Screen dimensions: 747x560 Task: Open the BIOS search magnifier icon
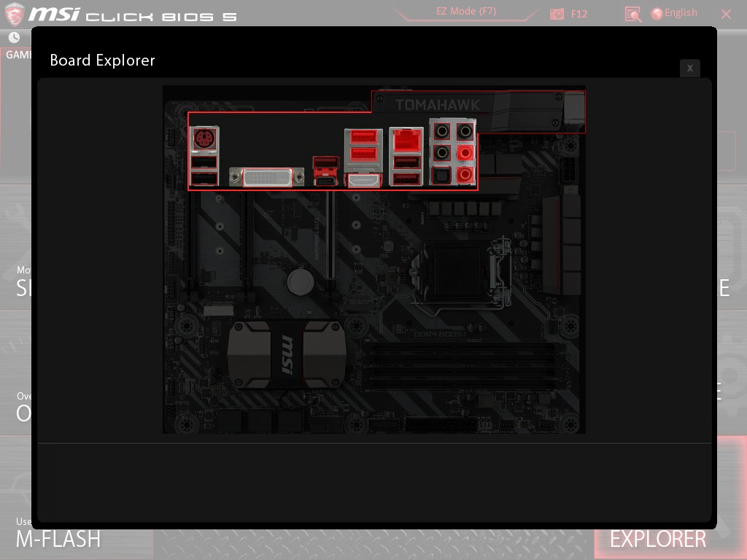coord(632,14)
